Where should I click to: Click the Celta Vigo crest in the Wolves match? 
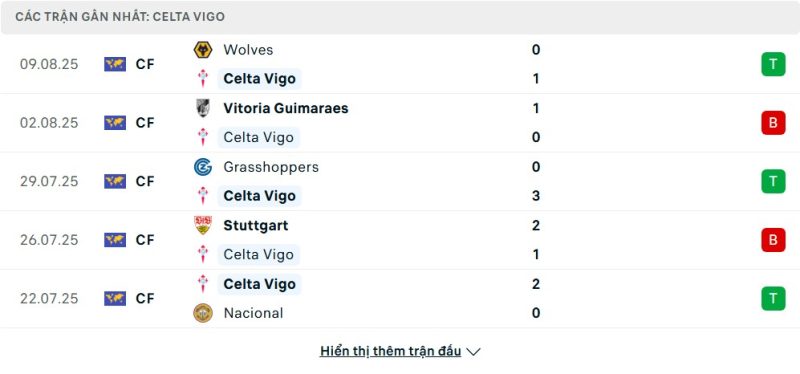203,79
